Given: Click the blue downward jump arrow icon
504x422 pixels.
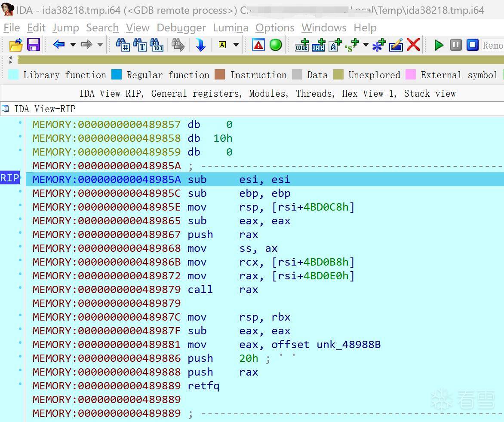Looking at the screenshot, I should [200, 45].
